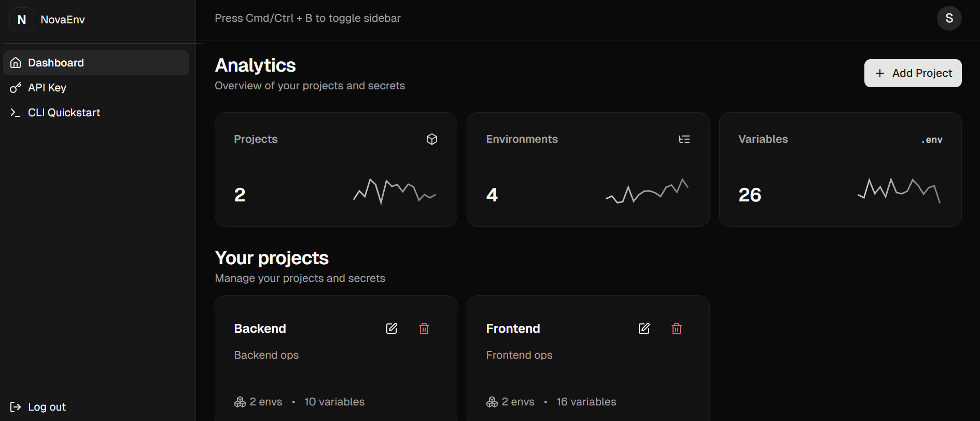Click the NovaEnv N logo icon
The width and height of the screenshot is (980, 421).
point(22,20)
